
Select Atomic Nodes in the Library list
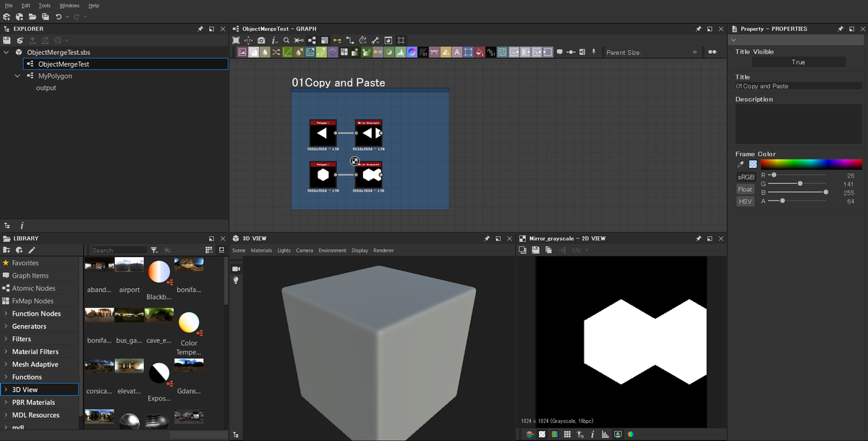coord(33,288)
